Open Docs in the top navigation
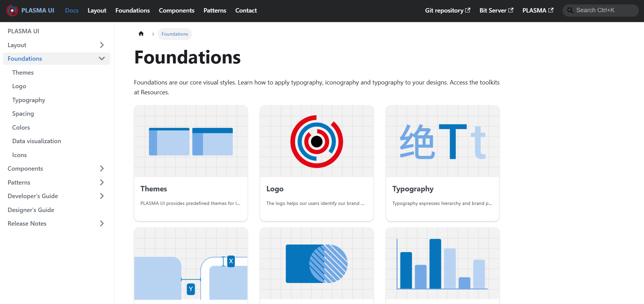Image resolution: width=644 pixels, height=304 pixels. (72, 11)
